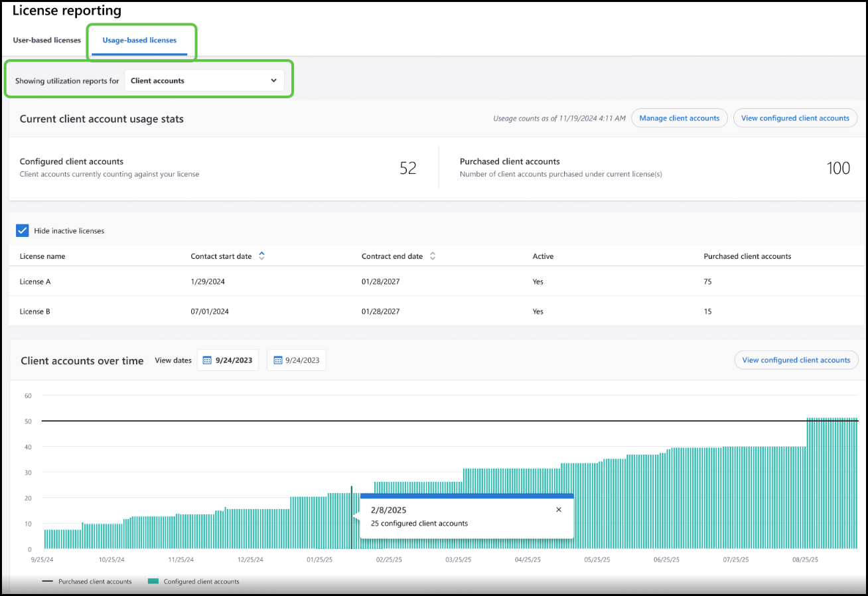Click the 25 configured client accounts tooltip text

click(419, 523)
